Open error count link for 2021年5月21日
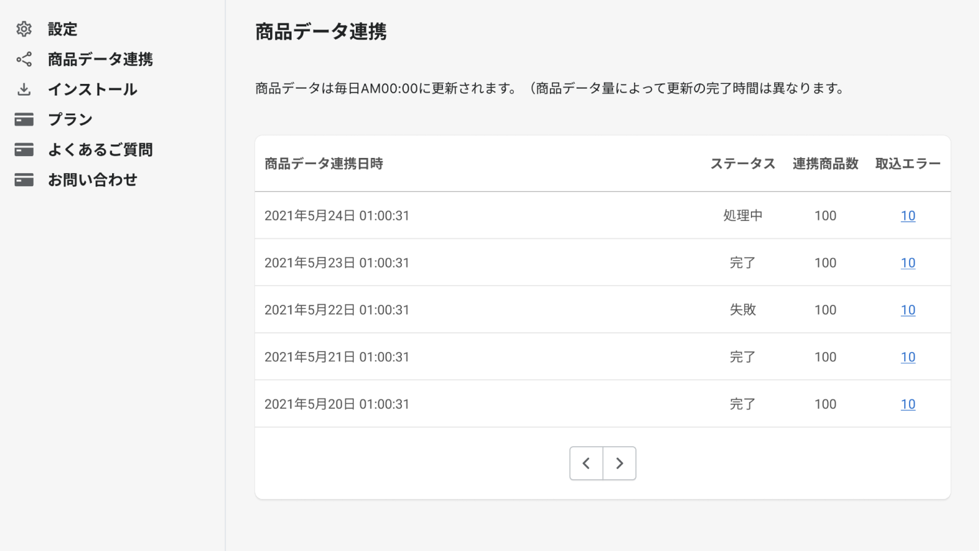Screen dimensions: 980x551 click(908, 356)
